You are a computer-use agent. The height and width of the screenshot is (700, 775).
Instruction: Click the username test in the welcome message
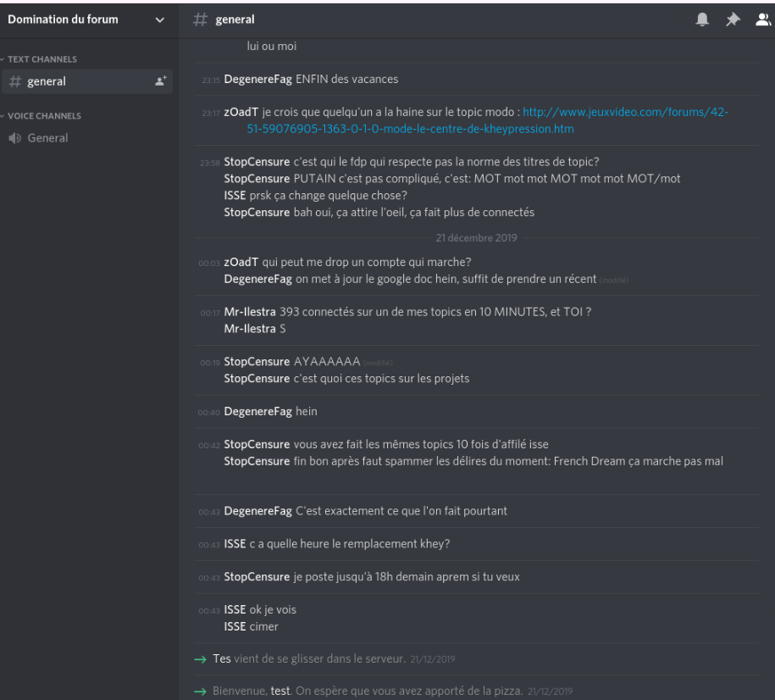(x=280, y=692)
